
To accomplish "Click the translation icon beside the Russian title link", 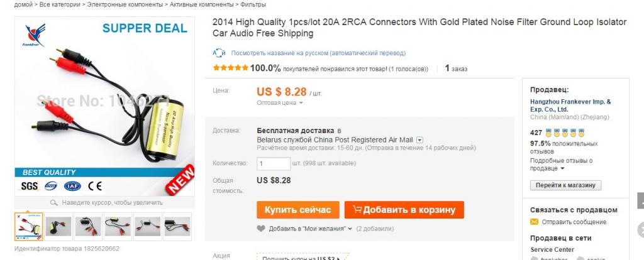I will [x=219, y=53].
